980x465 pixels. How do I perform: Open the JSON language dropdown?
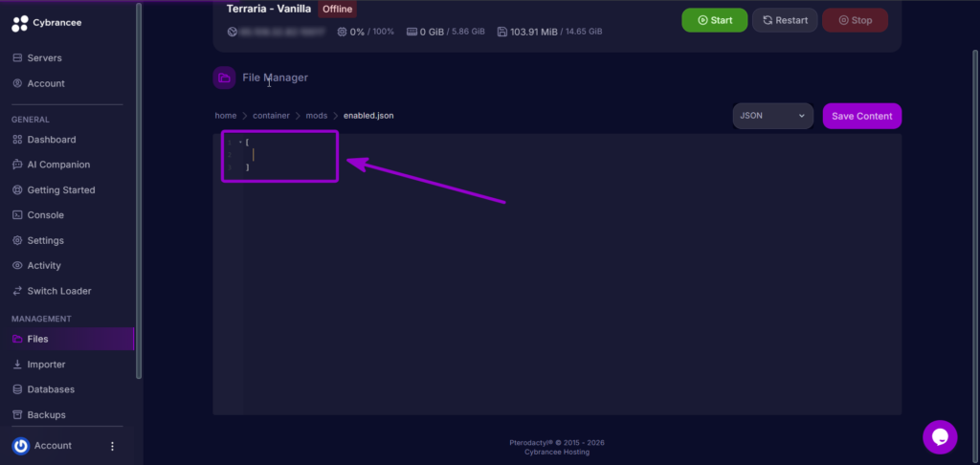(772, 117)
